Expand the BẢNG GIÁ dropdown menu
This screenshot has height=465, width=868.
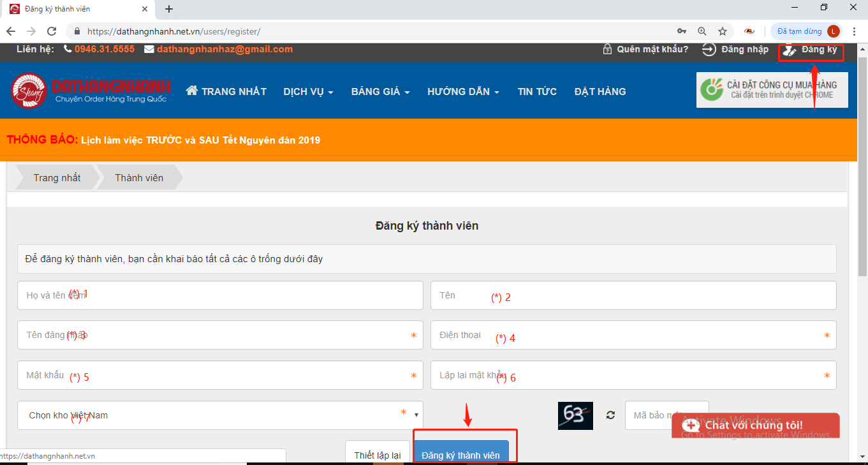[380, 92]
